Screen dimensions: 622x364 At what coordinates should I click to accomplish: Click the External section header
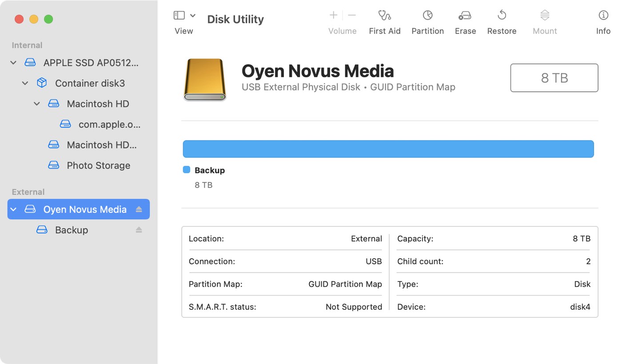pos(28,192)
